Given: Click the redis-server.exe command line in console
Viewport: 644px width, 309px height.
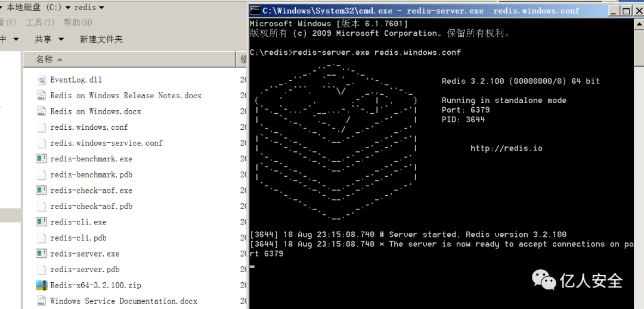Looking at the screenshot, I should [x=355, y=52].
